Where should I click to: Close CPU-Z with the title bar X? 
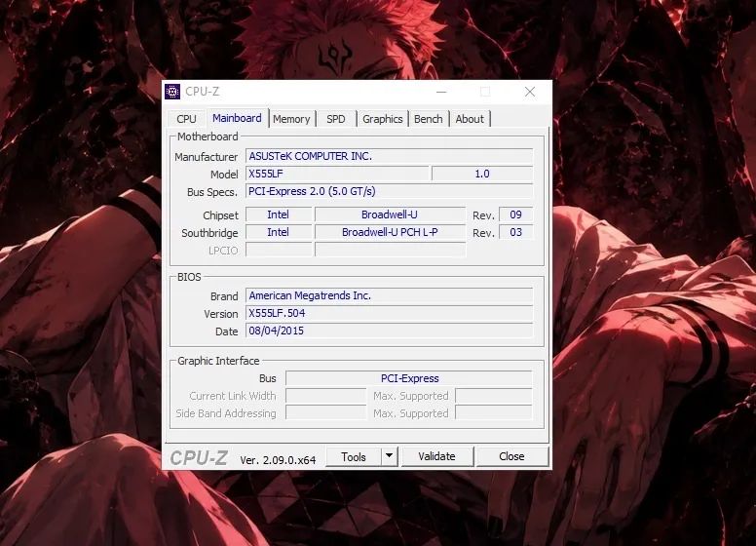(x=530, y=91)
